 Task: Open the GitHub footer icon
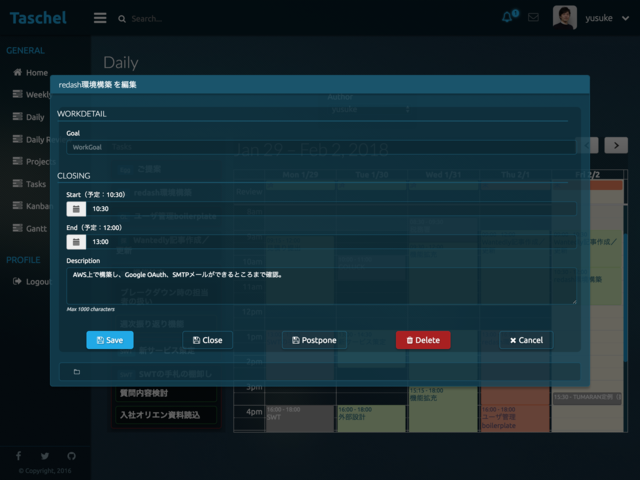click(x=71, y=456)
